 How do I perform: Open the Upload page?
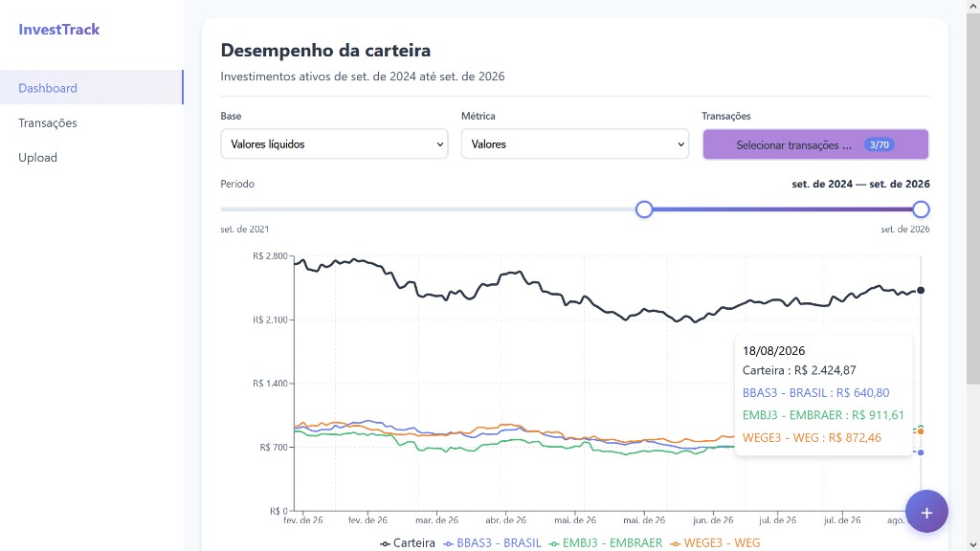(91, 158)
